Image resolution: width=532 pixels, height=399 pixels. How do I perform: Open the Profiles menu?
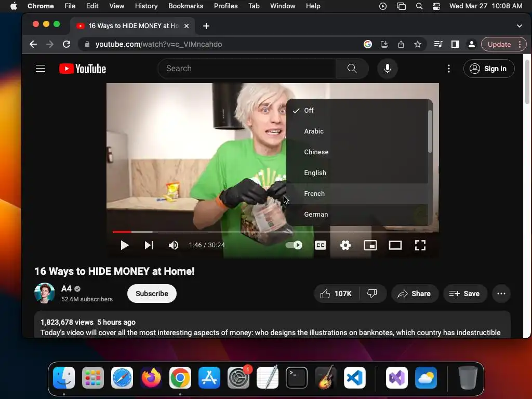[x=225, y=6]
